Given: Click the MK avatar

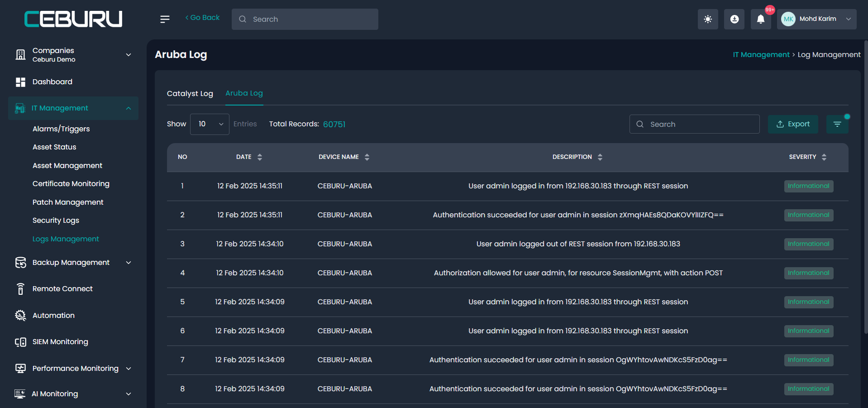Looking at the screenshot, I should tap(788, 19).
